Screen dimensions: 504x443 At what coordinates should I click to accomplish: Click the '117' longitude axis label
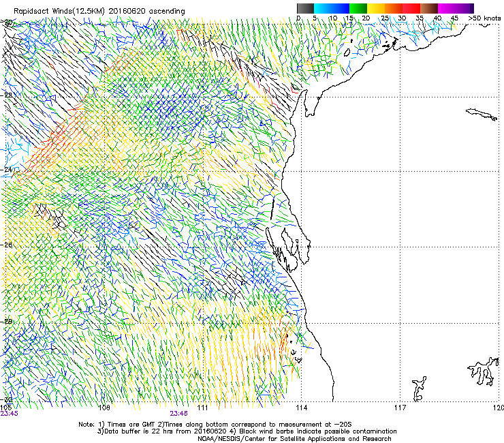tap(400, 408)
